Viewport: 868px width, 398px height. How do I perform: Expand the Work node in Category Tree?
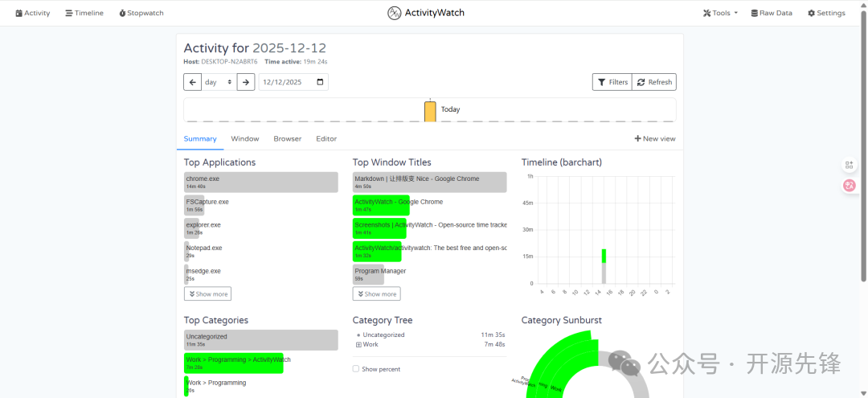pyautogui.click(x=358, y=344)
